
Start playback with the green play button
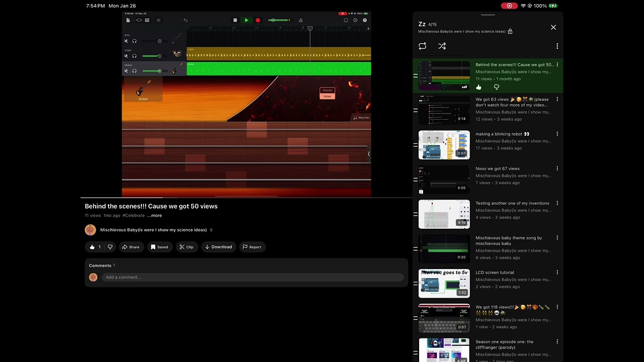246,20
